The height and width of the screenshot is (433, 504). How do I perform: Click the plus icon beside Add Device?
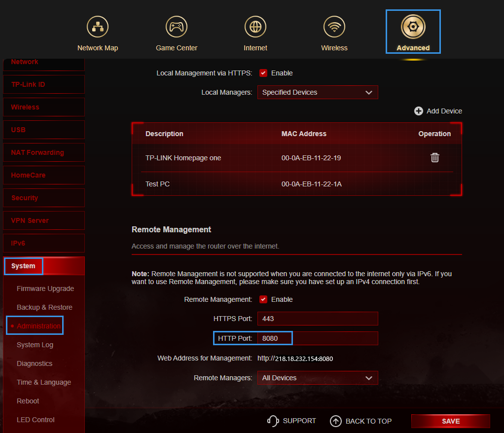419,111
